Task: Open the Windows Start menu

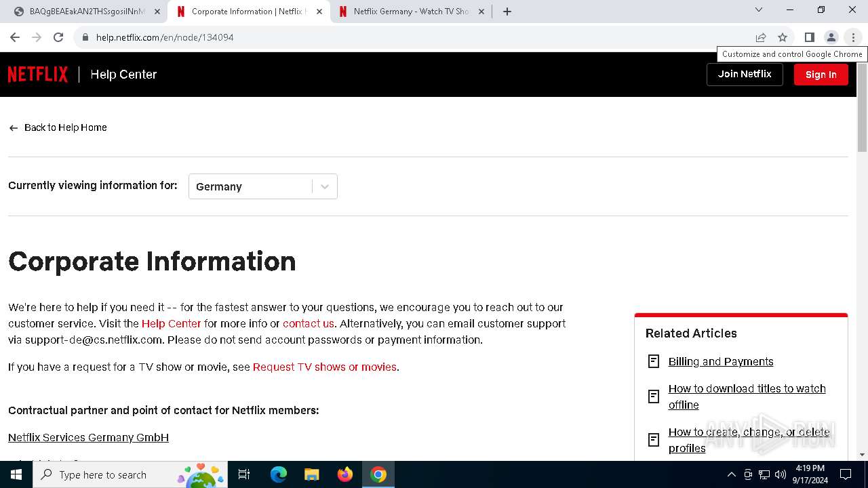Action: pyautogui.click(x=16, y=474)
